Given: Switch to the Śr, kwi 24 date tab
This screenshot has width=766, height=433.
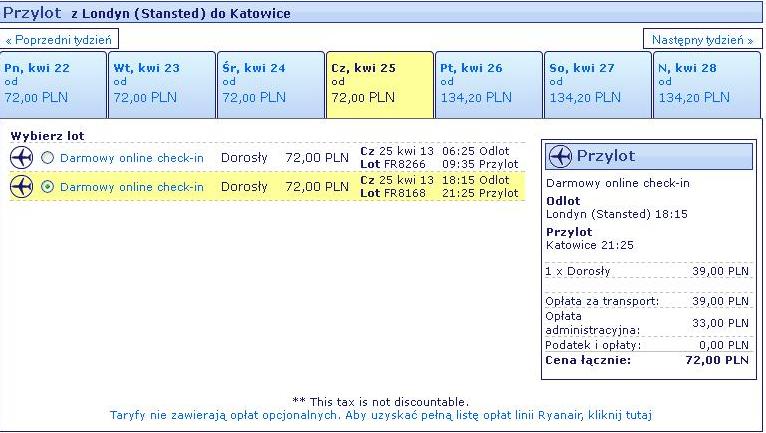Looking at the screenshot, I should [x=271, y=85].
